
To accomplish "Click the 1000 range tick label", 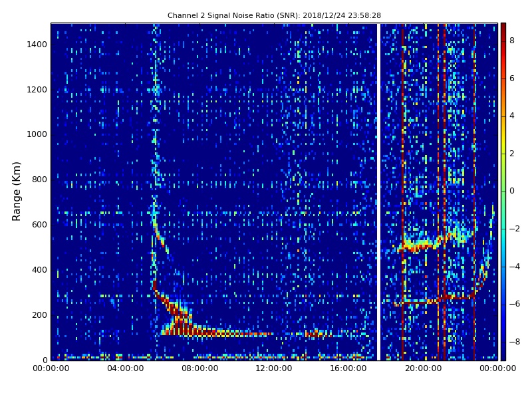I will tap(37, 134).
